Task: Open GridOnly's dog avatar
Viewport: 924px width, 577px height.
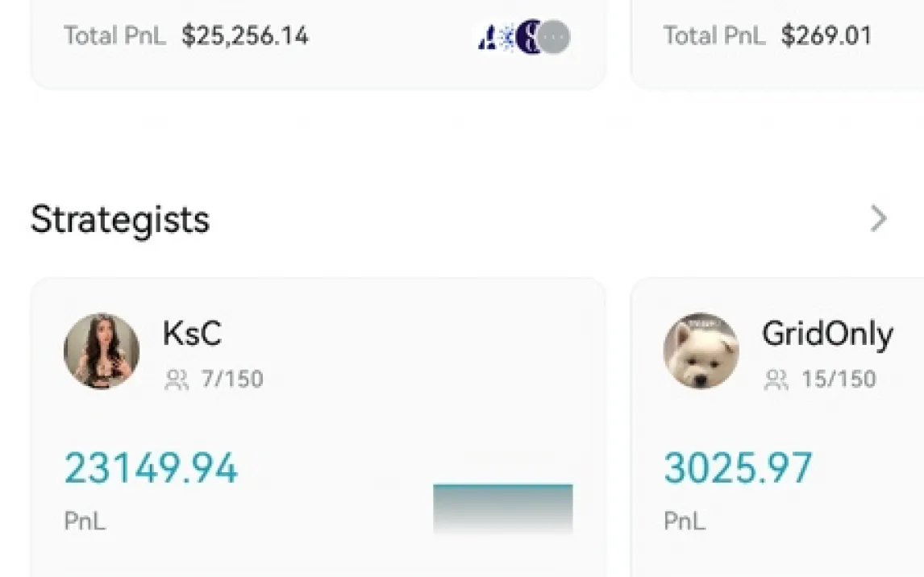Action: [x=701, y=351]
